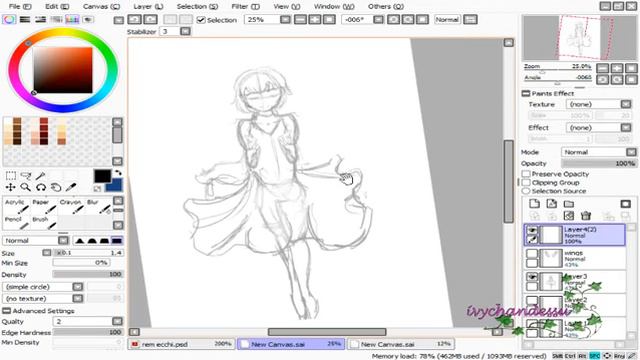Screen dimensions: 640x360
Task: Enable Selection Source
Action: tap(526, 191)
